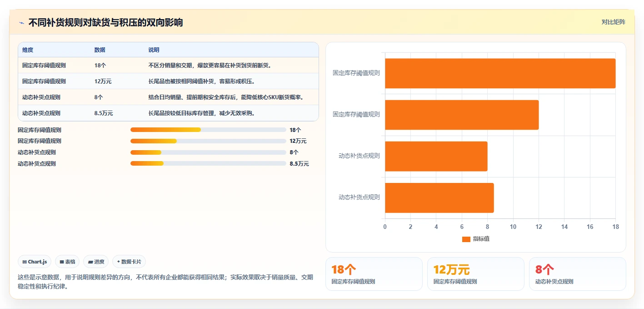The image size is (644, 309).
Task: Click the progress bar labeled 8.5万元
Action: point(208,164)
